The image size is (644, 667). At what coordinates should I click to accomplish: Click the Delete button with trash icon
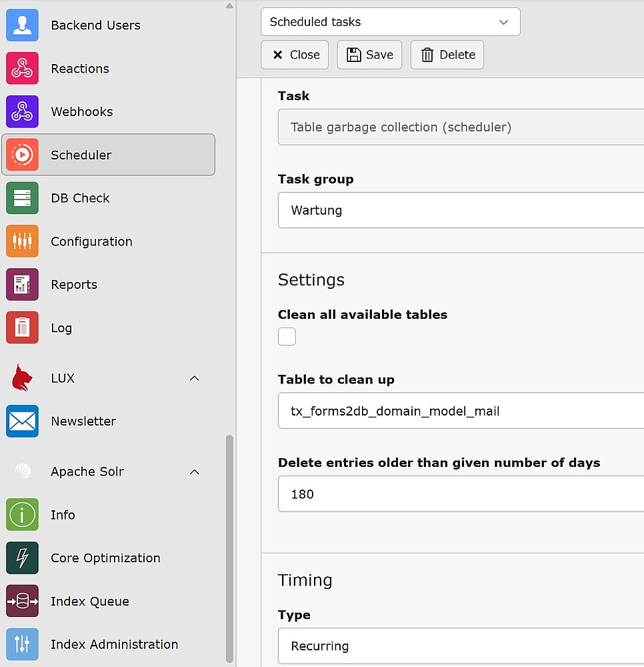(x=447, y=55)
